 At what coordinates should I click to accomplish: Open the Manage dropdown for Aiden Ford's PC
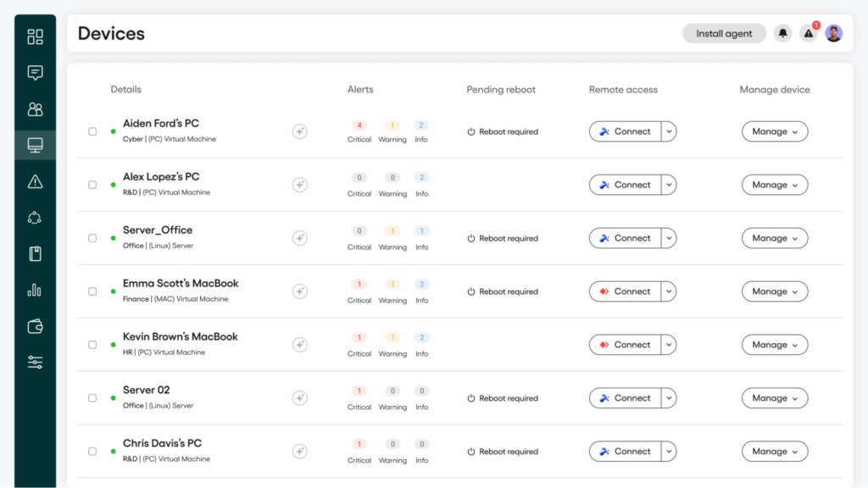(775, 131)
